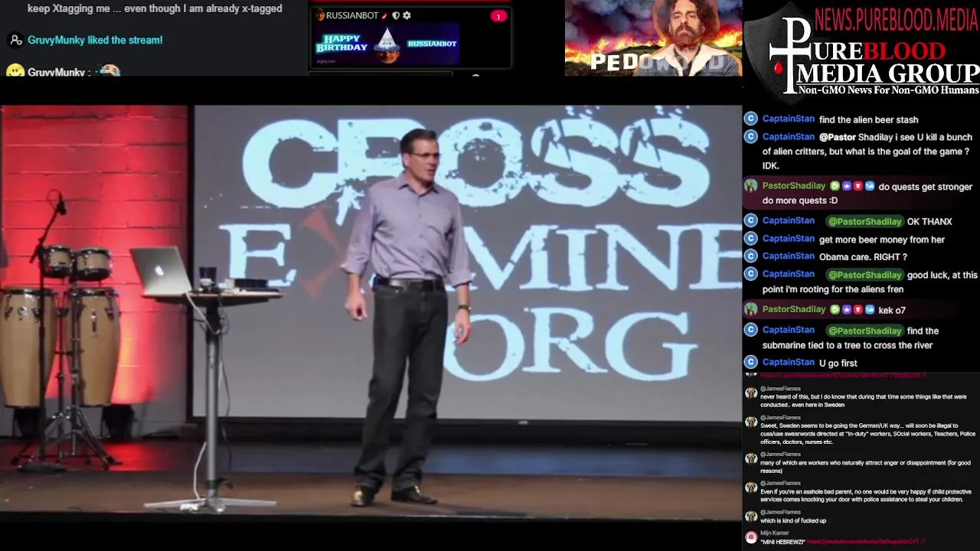Click JamesFlames' avatar on the 'never heard of this' comment
This screenshot has height=551, width=980.
[x=751, y=393]
